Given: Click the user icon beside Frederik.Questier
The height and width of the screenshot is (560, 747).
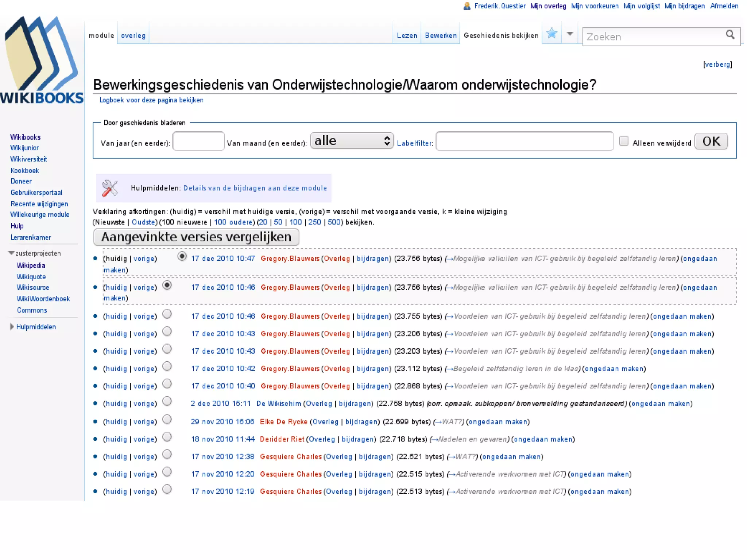Looking at the screenshot, I should [467, 6].
